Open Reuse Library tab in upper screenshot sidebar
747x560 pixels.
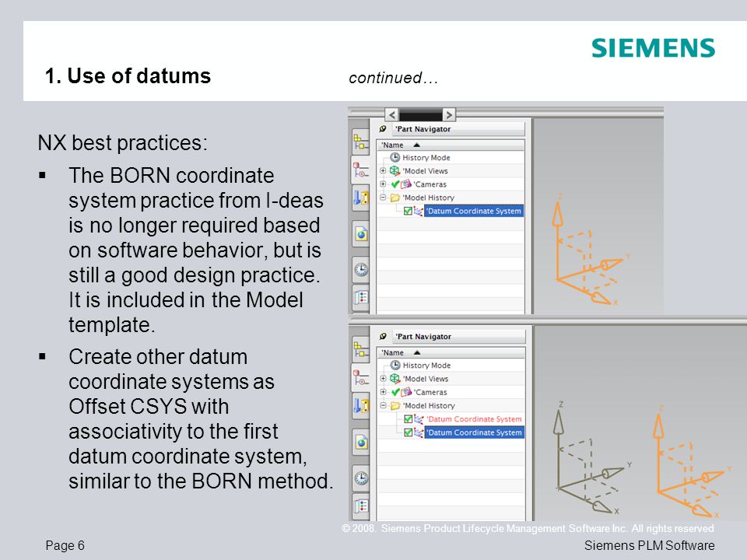[360, 198]
